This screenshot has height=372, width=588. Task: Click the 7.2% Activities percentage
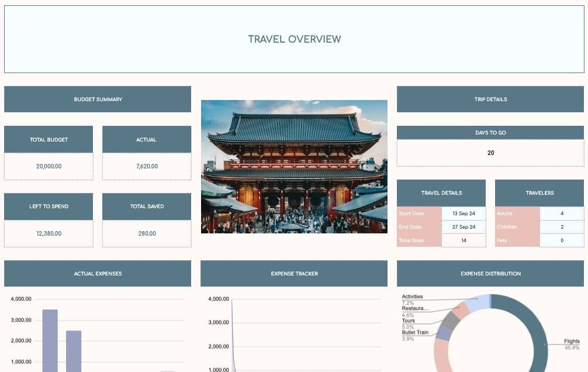(407, 302)
